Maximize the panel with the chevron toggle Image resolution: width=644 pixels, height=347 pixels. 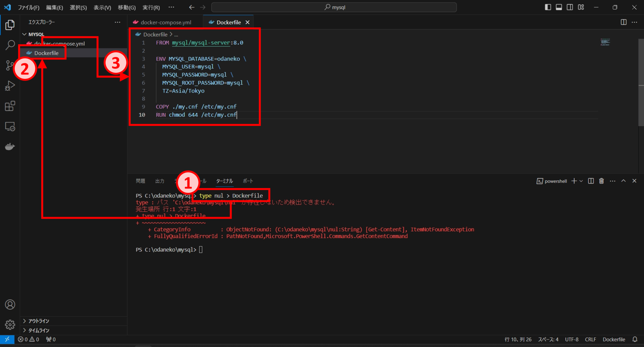click(624, 181)
